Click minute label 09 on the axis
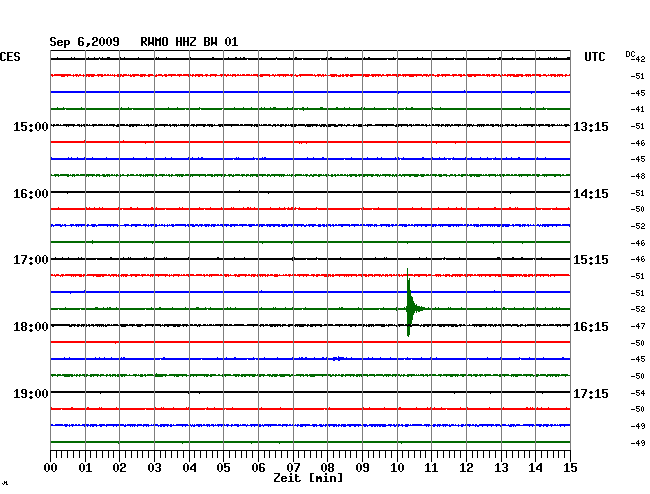The height and width of the screenshot is (494, 650). click(362, 468)
